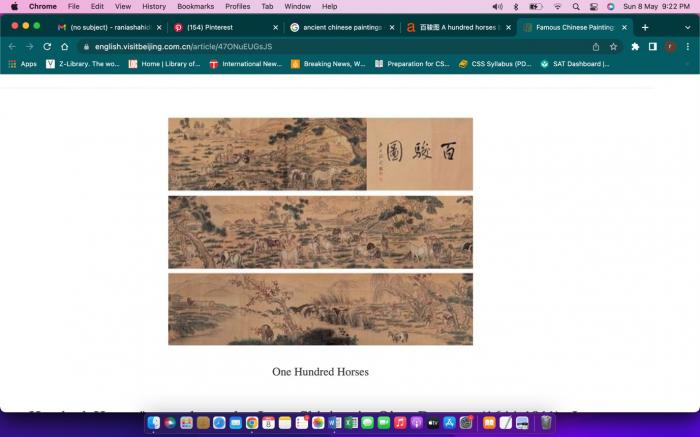Click the battery status icon
Viewport: 700px width, 437px height.
coord(536,6)
